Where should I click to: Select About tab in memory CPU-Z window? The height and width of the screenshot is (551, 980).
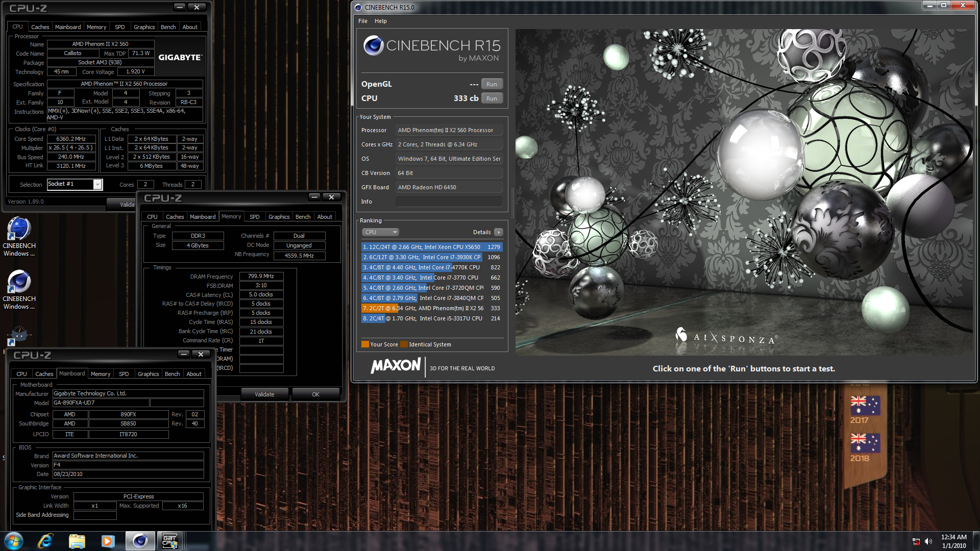click(x=325, y=217)
